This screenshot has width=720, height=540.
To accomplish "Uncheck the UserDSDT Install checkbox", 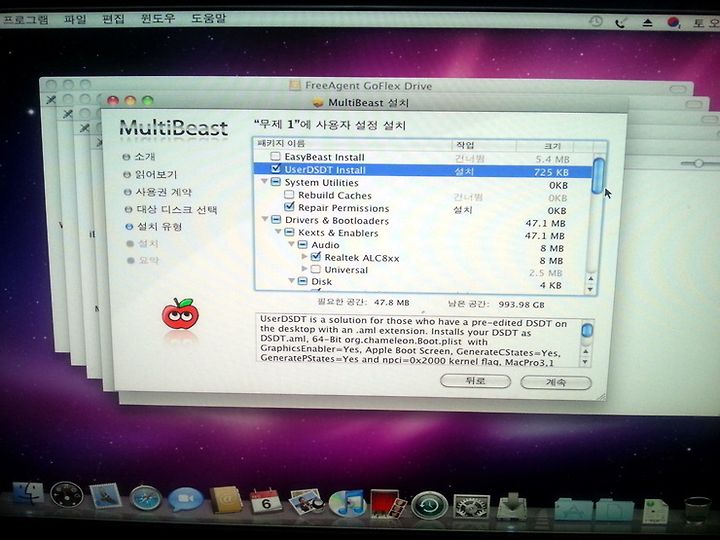I will 276,169.
